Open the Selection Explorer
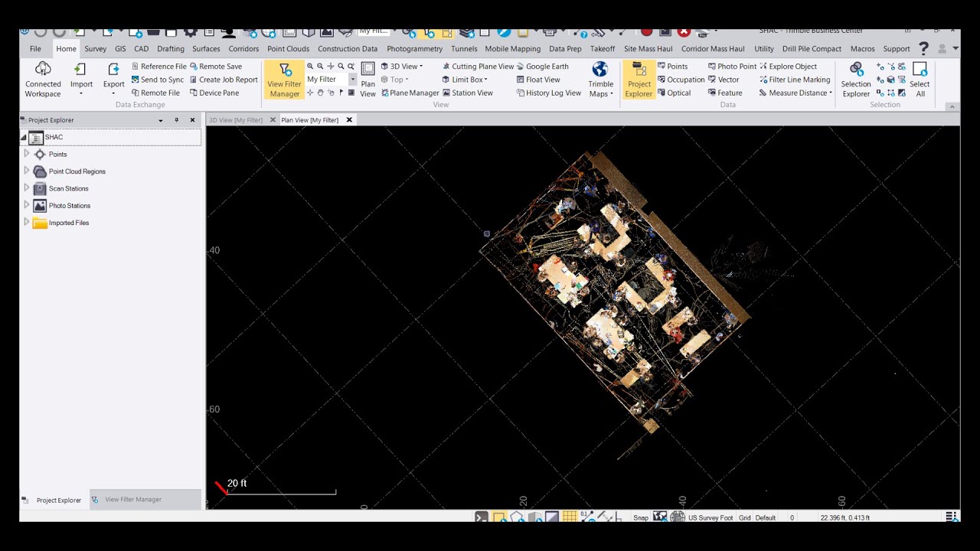Screen dimensions: 980x551 (856, 80)
